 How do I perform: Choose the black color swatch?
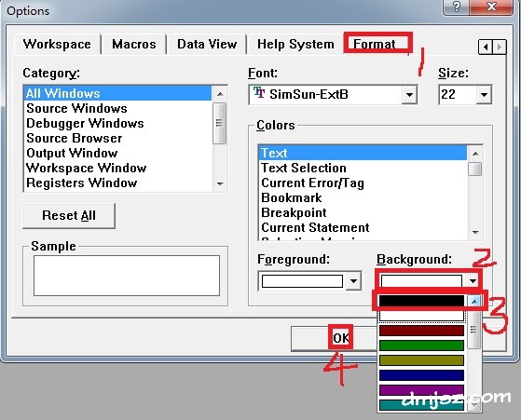coord(421,301)
